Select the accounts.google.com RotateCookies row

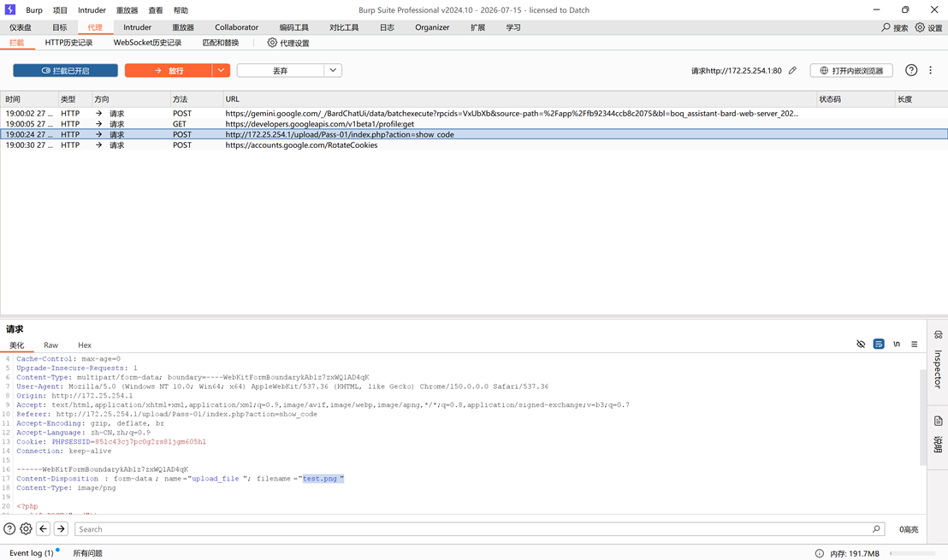click(474, 145)
